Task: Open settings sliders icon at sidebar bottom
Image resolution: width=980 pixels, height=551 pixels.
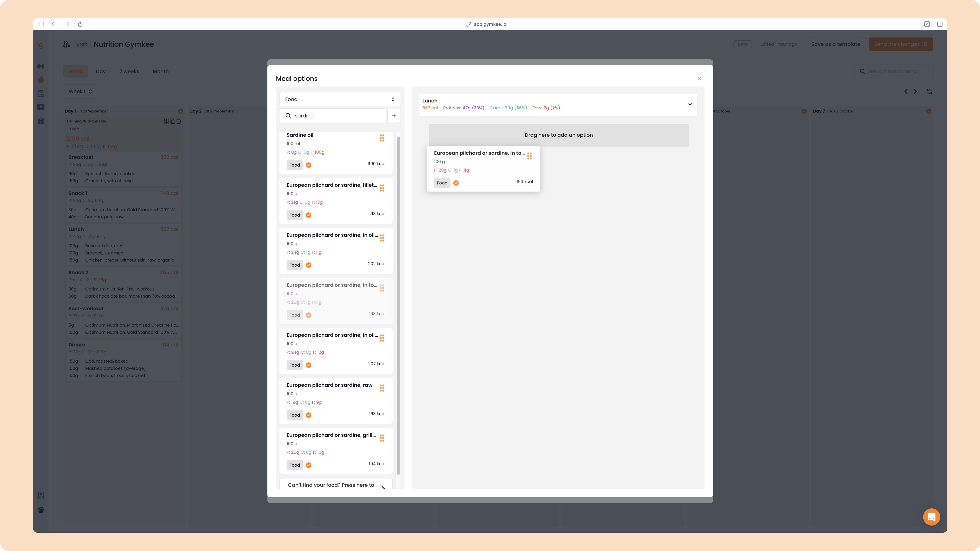Action: (x=41, y=495)
